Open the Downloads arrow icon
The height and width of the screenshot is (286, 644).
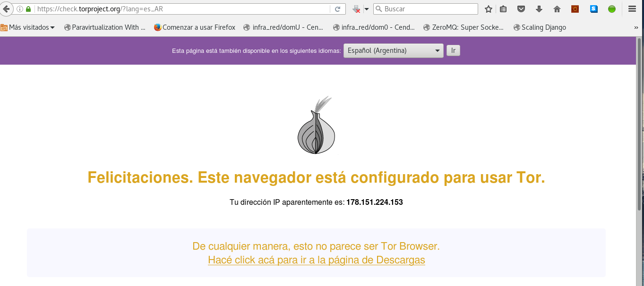pos(539,9)
